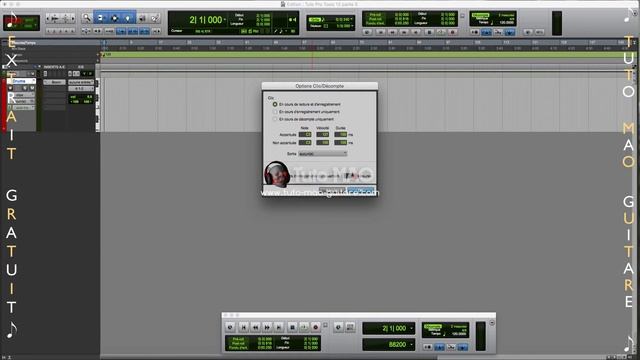Viewport: 640px width, 360px height.
Task: Click Record in the floating Transport window
Action: point(316,327)
